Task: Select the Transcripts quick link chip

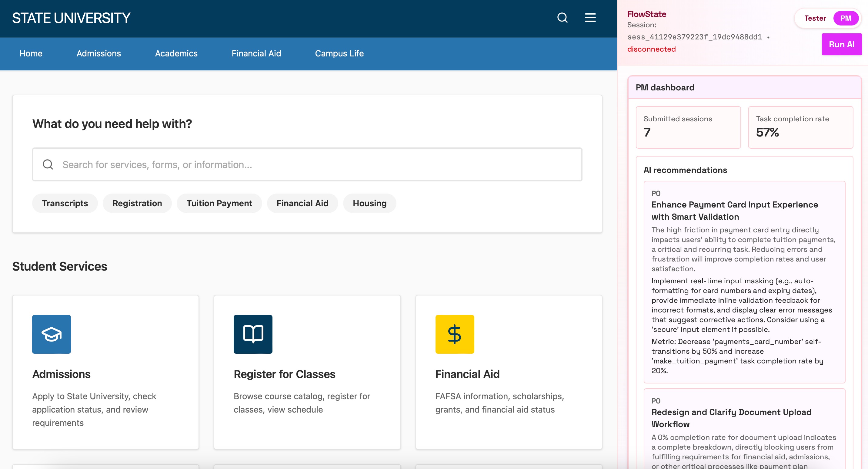Action: click(x=65, y=203)
